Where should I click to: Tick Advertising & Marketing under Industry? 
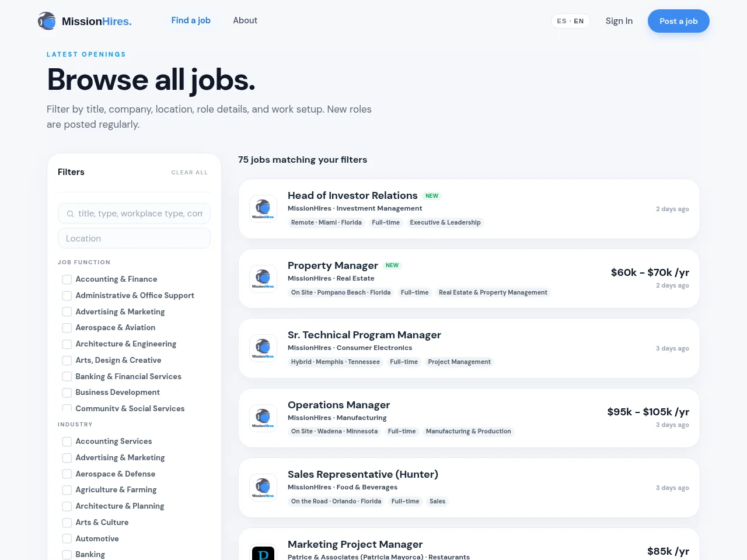tap(67, 458)
